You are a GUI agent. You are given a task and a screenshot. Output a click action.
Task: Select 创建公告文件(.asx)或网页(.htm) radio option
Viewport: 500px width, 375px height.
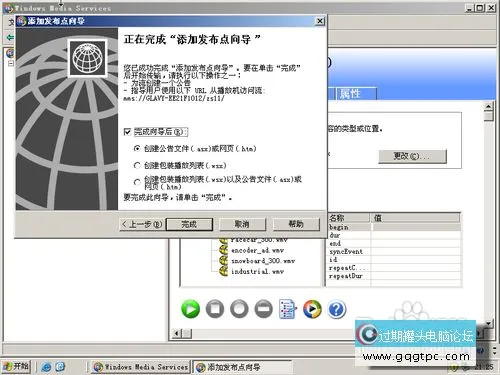[137, 149]
